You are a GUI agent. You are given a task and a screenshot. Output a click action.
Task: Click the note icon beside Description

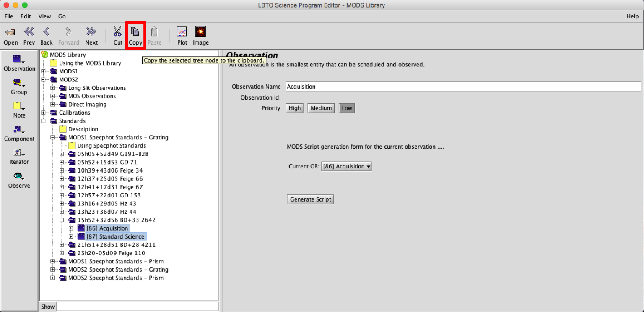(63, 129)
